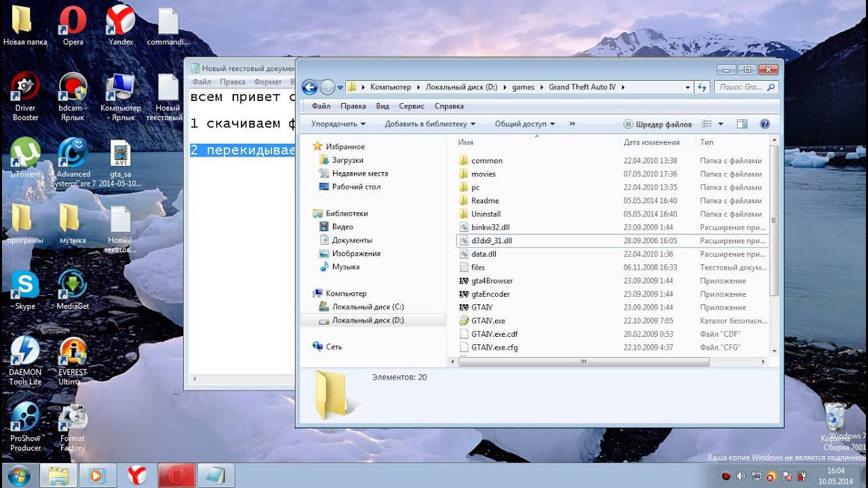Select the 'd3dx9_31.dll' file
The width and height of the screenshot is (868, 488).
[612, 241]
